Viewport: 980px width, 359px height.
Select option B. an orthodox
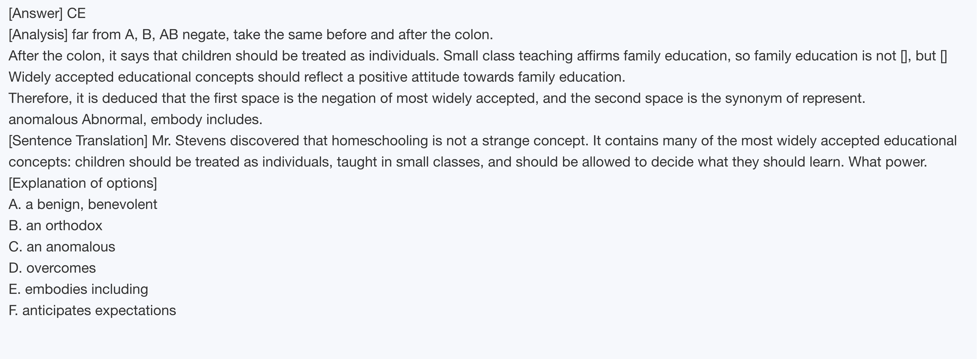[x=56, y=226]
